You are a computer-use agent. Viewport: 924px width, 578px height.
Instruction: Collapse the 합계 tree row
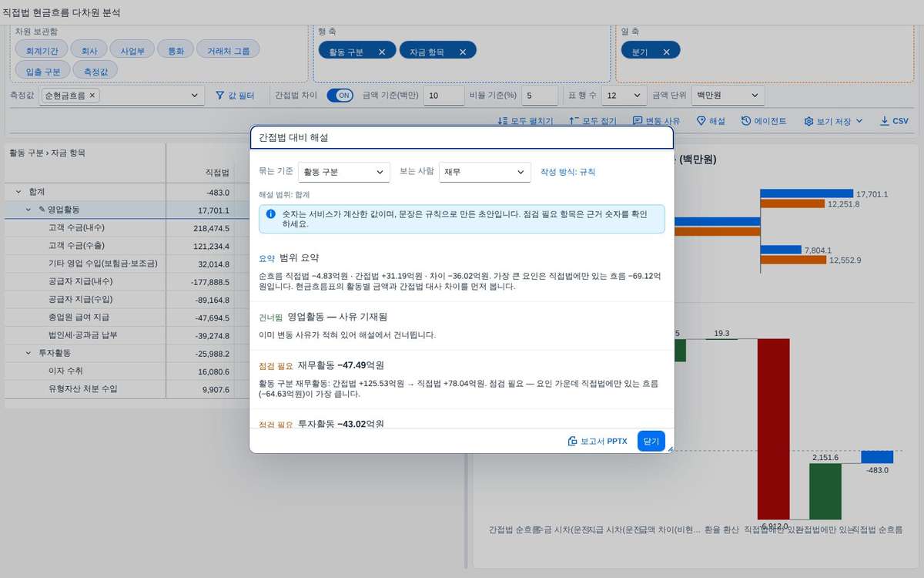tap(18, 191)
